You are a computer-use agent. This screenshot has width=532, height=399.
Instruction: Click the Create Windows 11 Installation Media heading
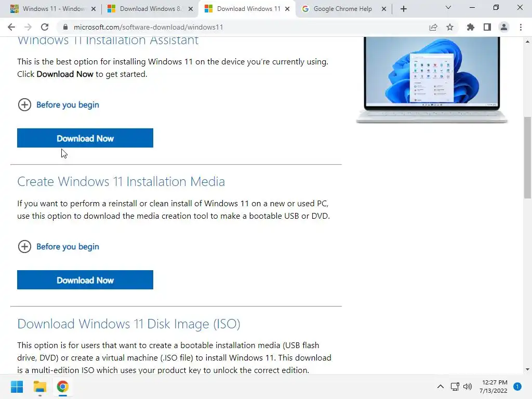tap(121, 181)
